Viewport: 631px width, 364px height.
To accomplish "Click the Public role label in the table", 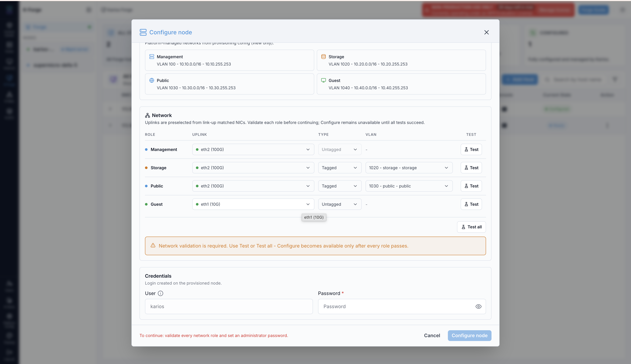I will pos(157,186).
